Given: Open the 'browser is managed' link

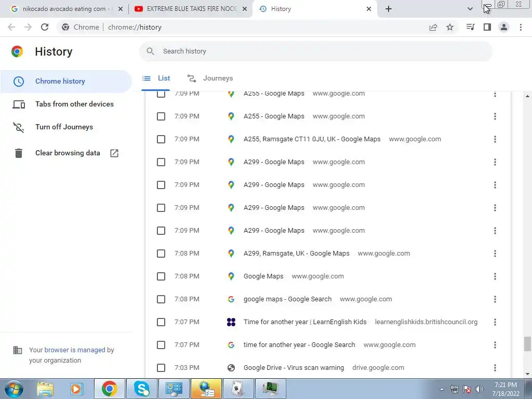Looking at the screenshot, I should [75, 350].
